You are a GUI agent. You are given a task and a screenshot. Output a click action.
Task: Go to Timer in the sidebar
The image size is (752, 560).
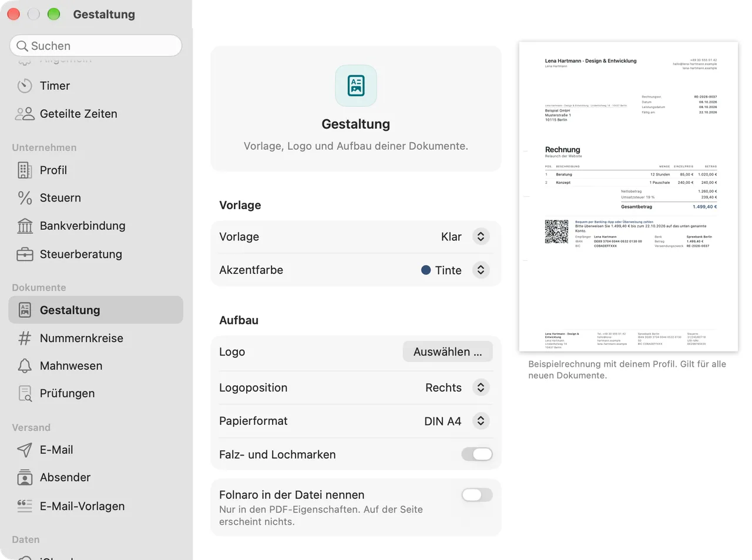96,86
